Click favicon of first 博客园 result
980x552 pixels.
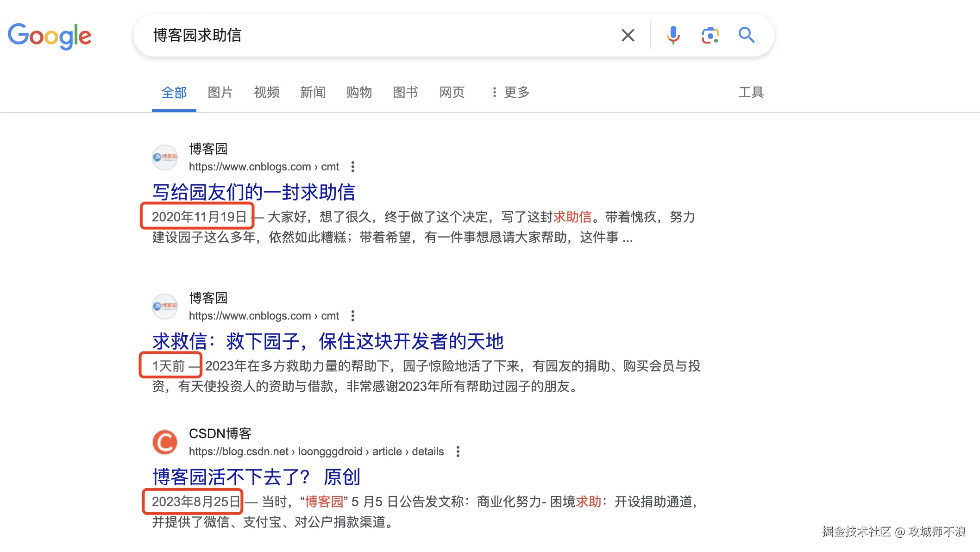click(165, 157)
